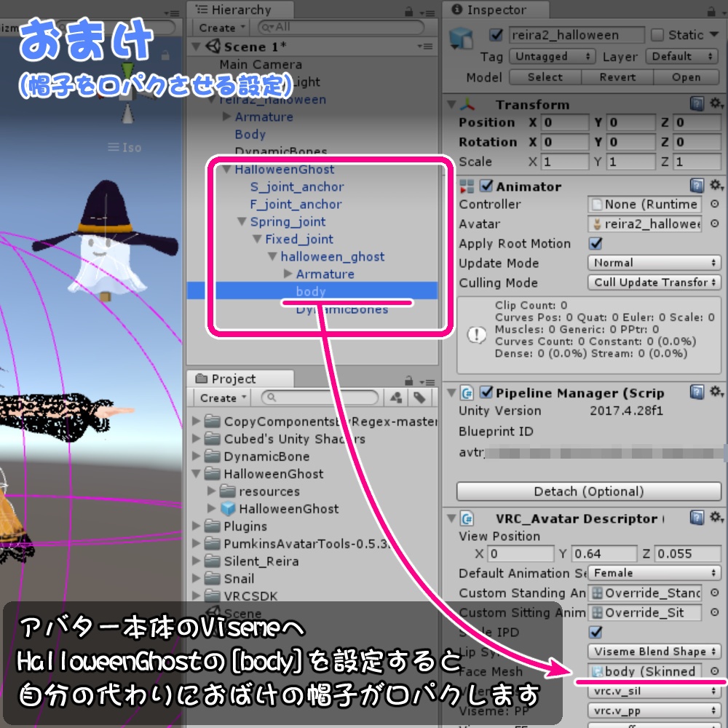Viewport: 728px width, 728px height.
Task: Click object picker circle for Avatar field
Action: pyautogui.click(x=715, y=223)
